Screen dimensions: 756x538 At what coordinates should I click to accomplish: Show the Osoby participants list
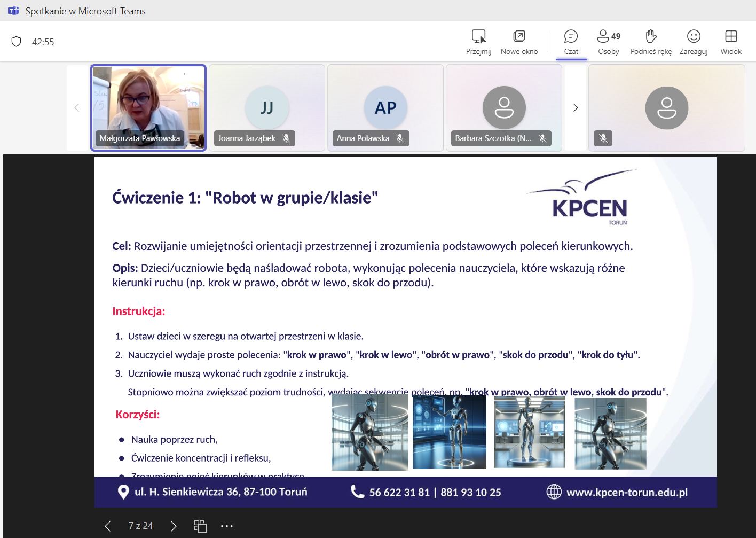tap(608, 42)
